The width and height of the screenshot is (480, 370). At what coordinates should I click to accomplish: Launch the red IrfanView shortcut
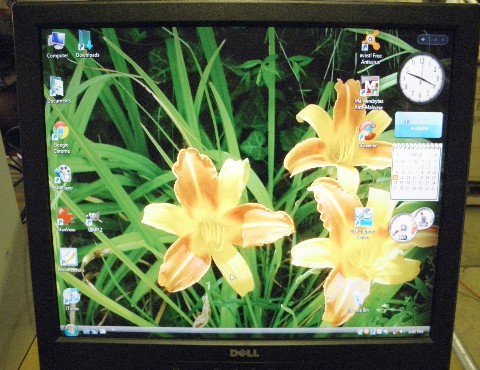[66, 219]
